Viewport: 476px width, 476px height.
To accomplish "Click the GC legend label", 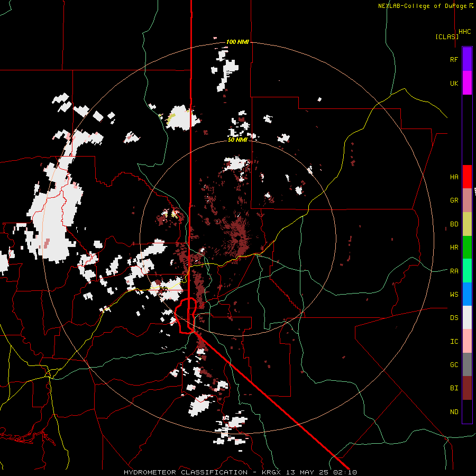I will pyautogui.click(x=454, y=364).
